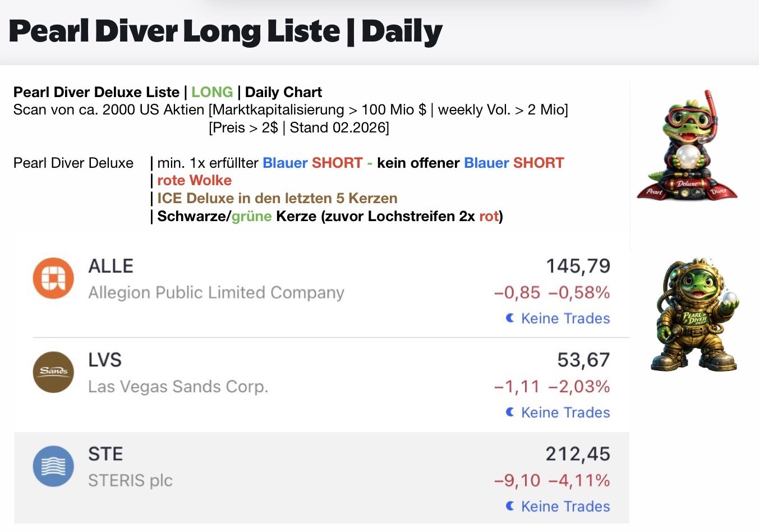The image size is (759, 532).
Task: Open the Keine Trades link for LVS
Action: tap(565, 412)
